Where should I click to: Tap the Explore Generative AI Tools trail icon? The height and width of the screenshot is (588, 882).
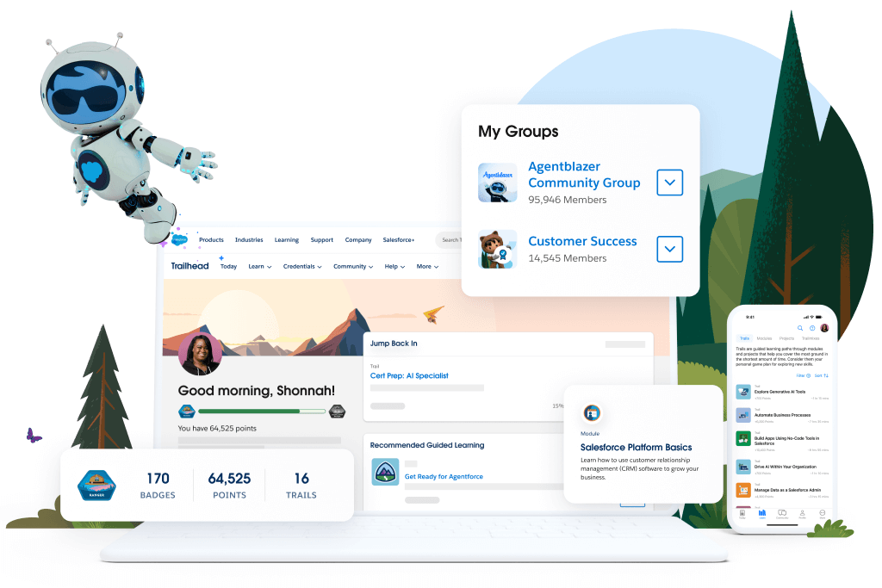[x=743, y=391]
